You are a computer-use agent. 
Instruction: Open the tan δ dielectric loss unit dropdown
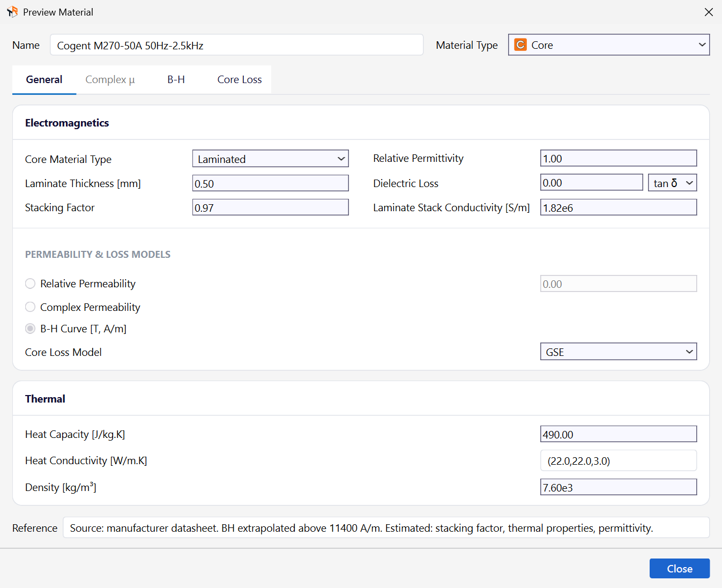(x=673, y=183)
